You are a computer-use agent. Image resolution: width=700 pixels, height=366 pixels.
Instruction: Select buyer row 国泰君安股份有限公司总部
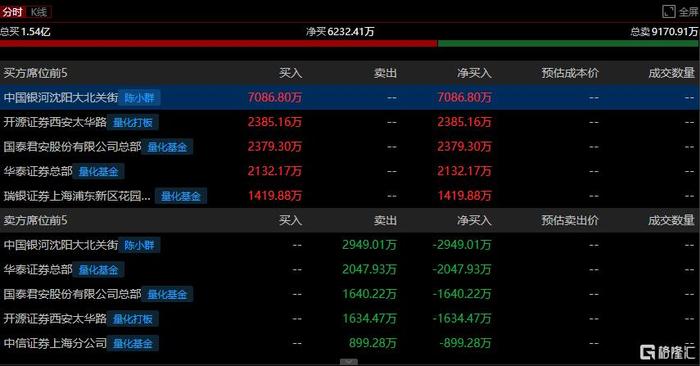350,146
